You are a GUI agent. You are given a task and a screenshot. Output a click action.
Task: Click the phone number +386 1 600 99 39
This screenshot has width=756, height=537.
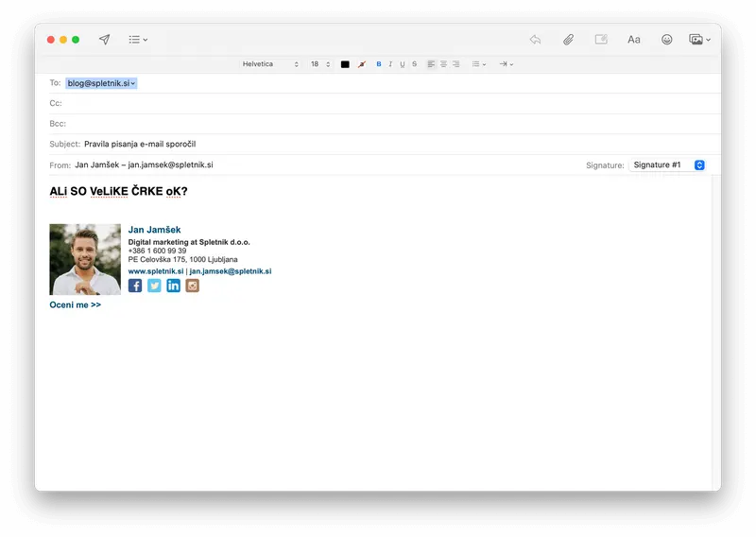point(157,251)
